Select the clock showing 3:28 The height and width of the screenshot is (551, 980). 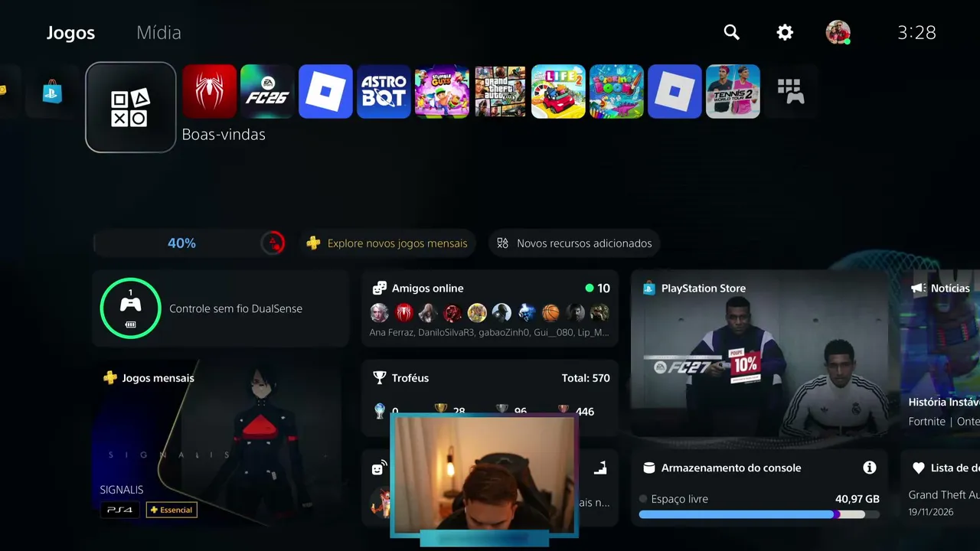pyautogui.click(x=916, y=32)
